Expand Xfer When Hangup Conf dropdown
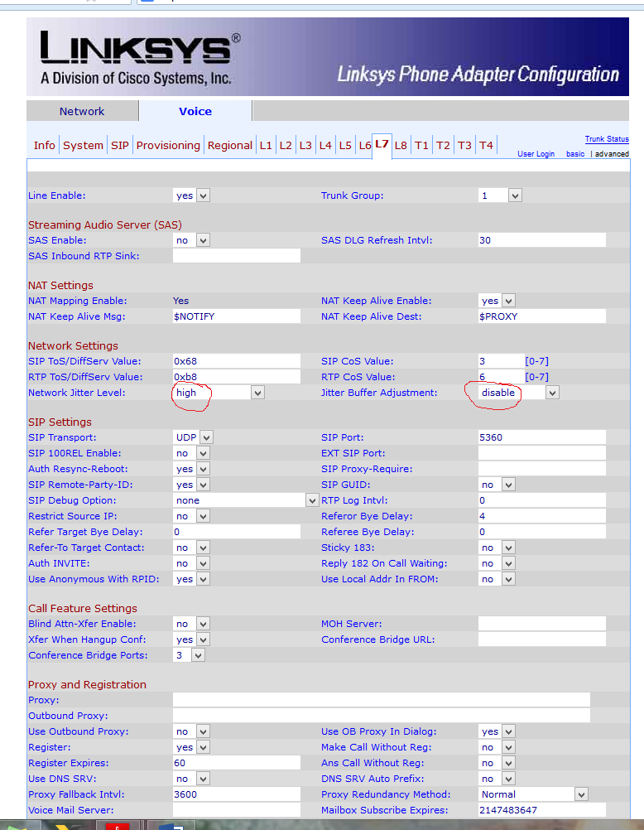The width and height of the screenshot is (644, 830). 191,639
